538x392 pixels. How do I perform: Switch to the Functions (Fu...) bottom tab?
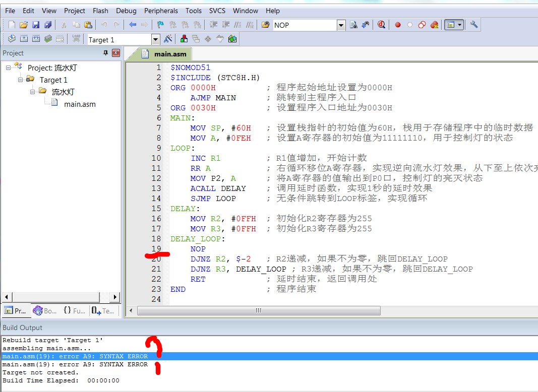click(74, 311)
